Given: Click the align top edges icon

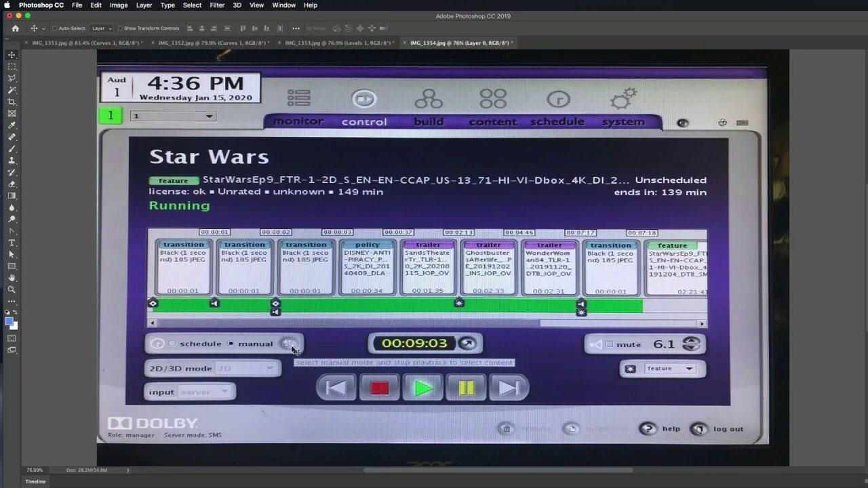Looking at the screenshot, I should 243,28.
